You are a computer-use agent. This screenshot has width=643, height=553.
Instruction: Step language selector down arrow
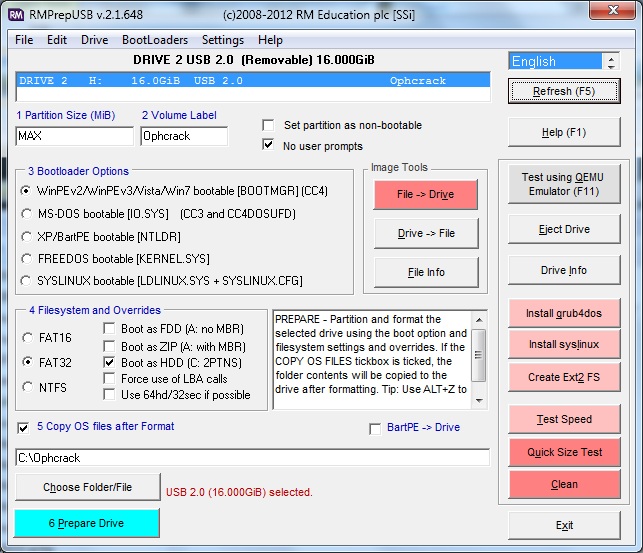point(611,66)
